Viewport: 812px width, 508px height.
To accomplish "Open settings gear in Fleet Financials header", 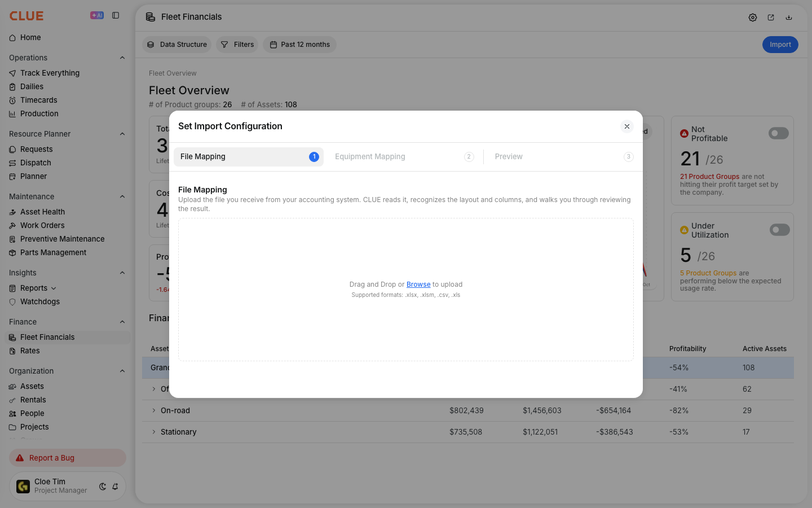I will tap(753, 17).
